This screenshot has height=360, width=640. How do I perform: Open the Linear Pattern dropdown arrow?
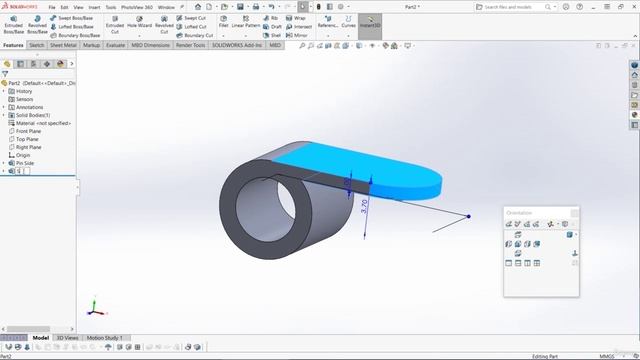click(246, 36)
